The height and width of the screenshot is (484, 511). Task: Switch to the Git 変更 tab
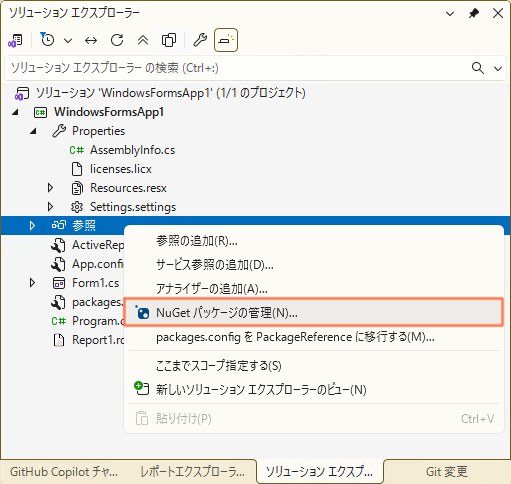446,472
